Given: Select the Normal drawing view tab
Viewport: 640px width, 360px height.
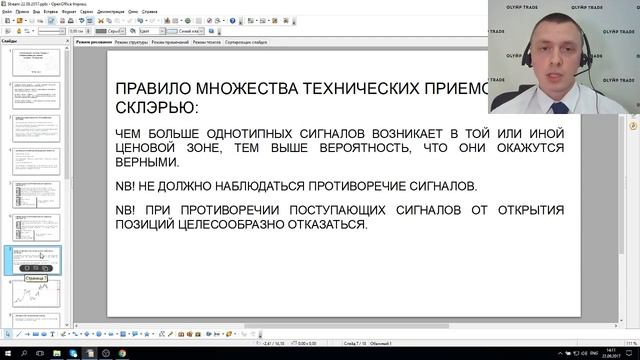Looking at the screenshot, I should (94, 42).
